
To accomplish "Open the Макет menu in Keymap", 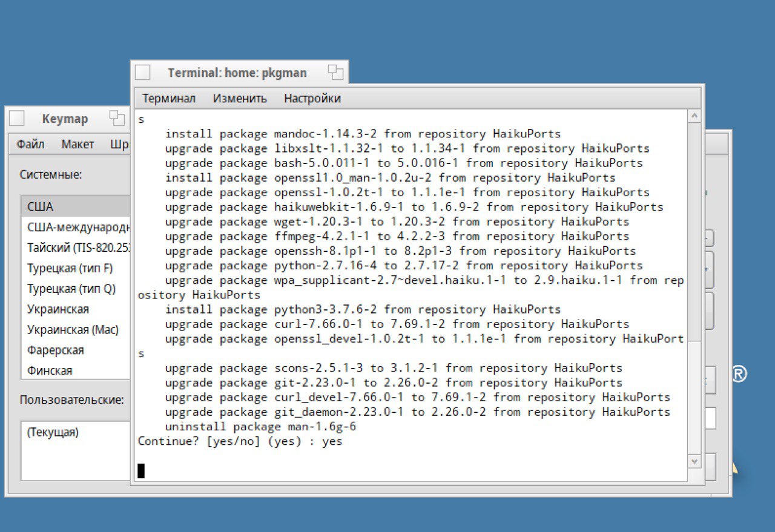I will pos(77,144).
